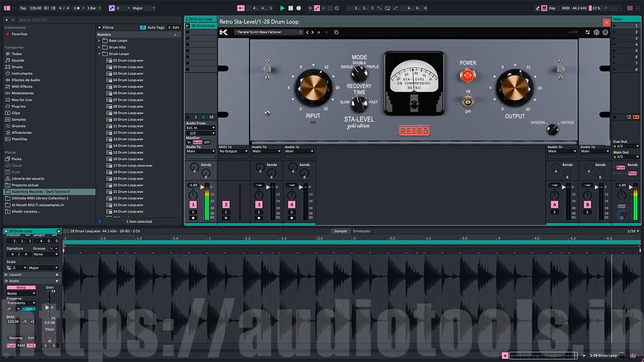This screenshot has height=362, width=644.
Task: Open the Clips category icon
Action: [8, 113]
